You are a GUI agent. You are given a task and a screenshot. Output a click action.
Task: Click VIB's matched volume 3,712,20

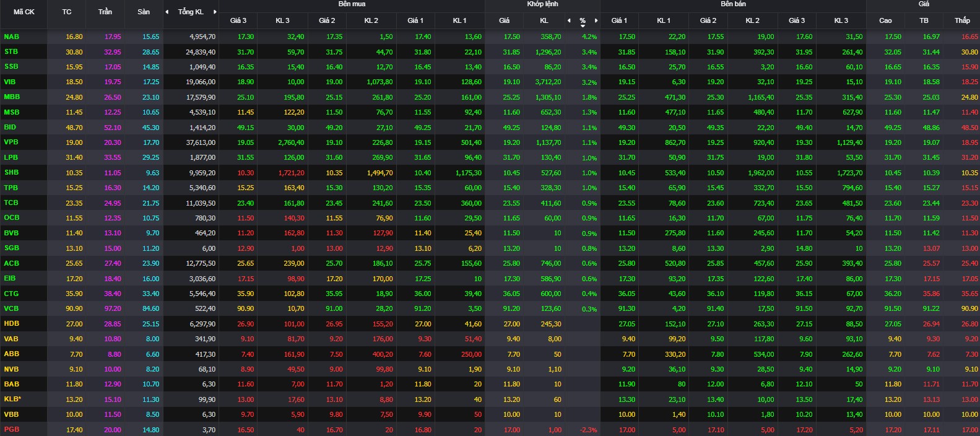point(549,82)
